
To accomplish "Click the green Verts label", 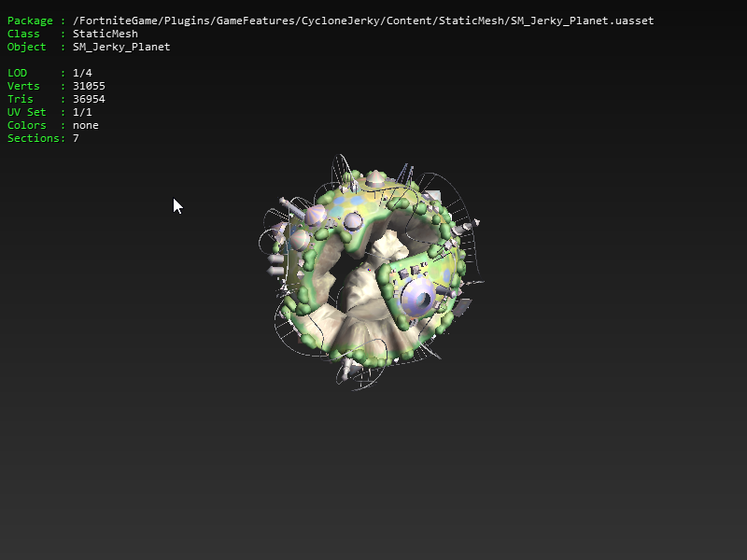I will pos(23,86).
